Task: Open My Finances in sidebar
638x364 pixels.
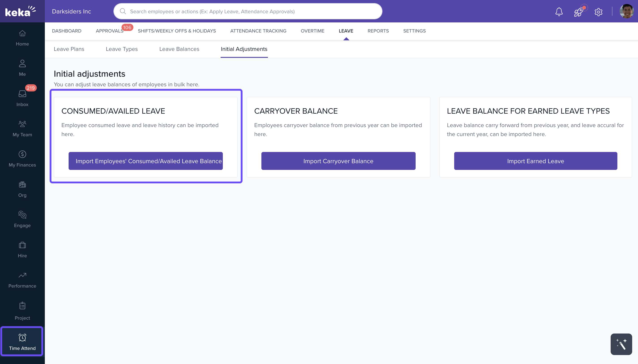Action: click(x=22, y=159)
